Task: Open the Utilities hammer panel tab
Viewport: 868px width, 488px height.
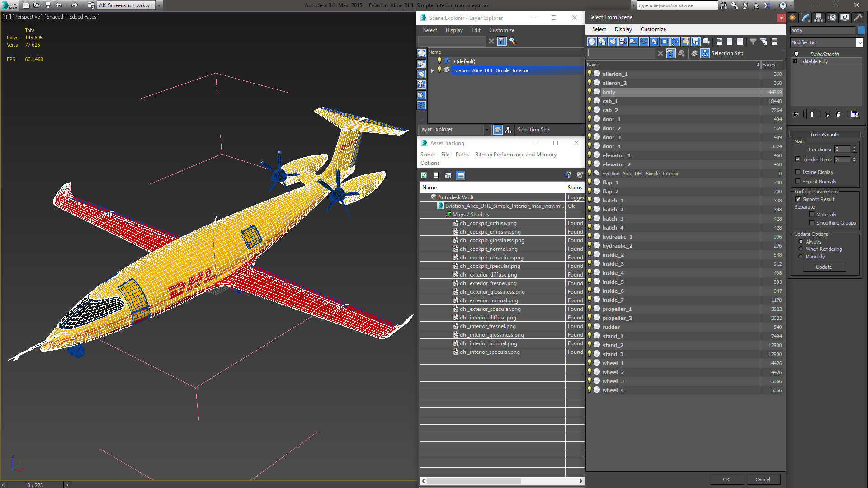Action: pos(858,18)
